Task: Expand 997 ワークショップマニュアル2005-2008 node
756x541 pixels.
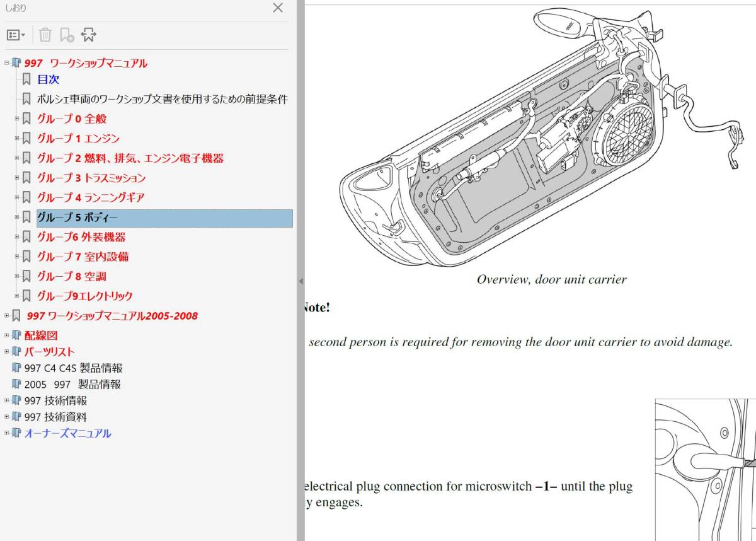Action: click(x=7, y=315)
